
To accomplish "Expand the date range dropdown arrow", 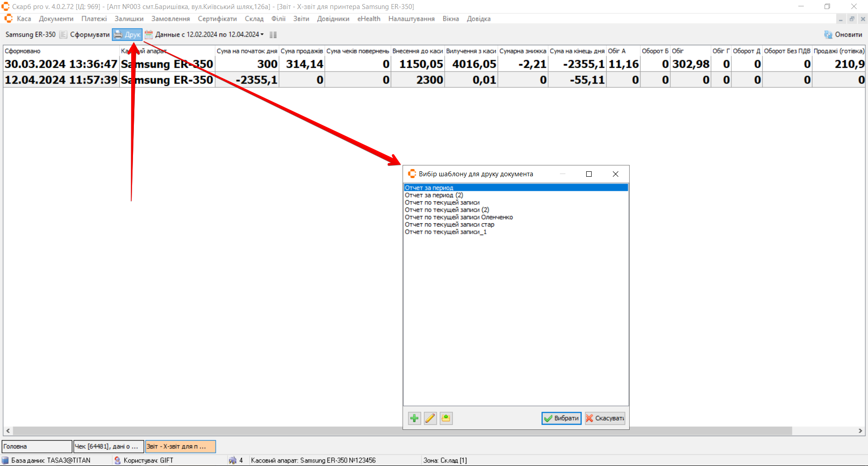I will (262, 35).
